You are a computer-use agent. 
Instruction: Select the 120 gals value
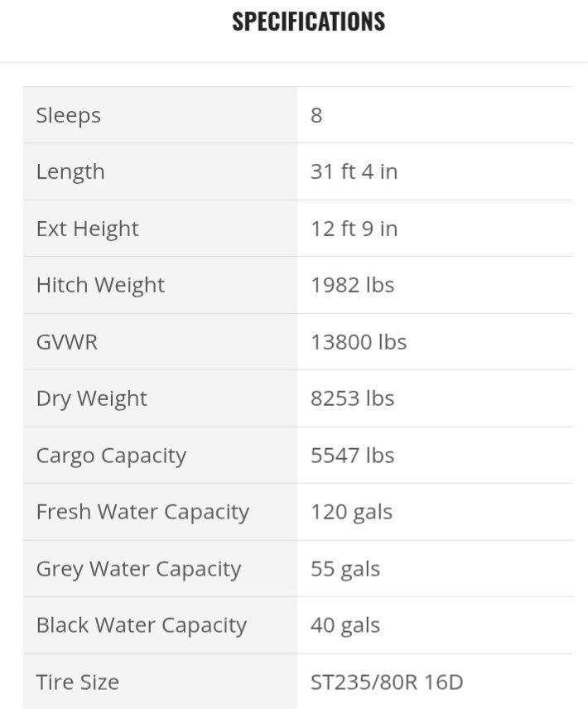pyautogui.click(x=351, y=512)
